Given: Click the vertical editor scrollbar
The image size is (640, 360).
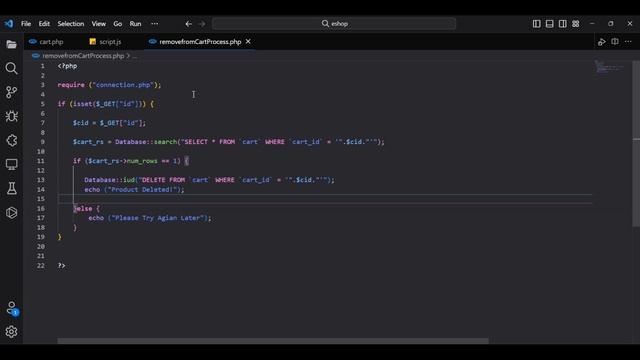Looking at the screenshot, I should point(636,143).
